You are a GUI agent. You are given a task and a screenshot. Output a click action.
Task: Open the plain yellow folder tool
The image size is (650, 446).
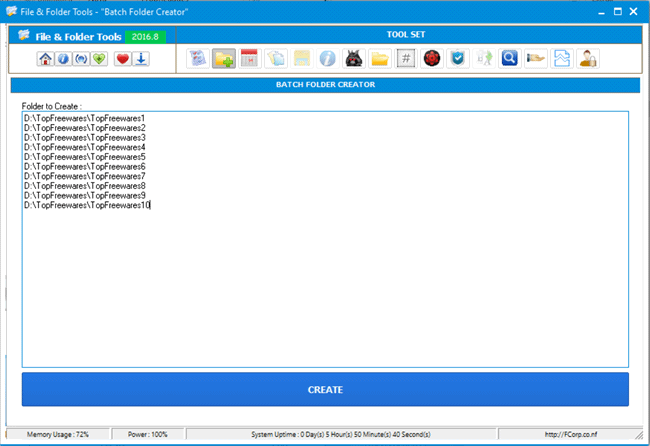[379, 59]
